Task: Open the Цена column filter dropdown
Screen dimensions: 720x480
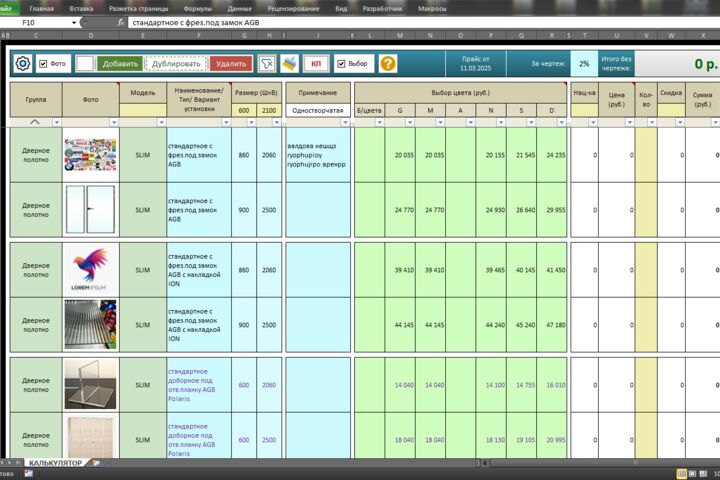Action: 630,122
